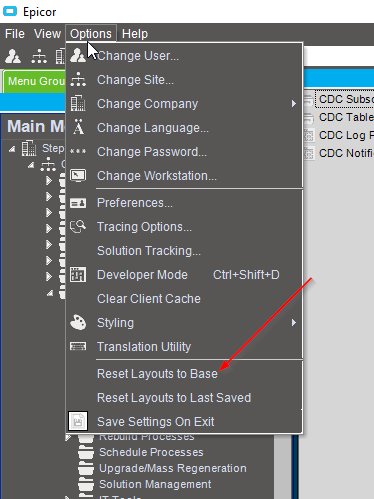Click the Tracing Options magnifier icon
The height and width of the screenshot is (499, 374).
pos(78,227)
